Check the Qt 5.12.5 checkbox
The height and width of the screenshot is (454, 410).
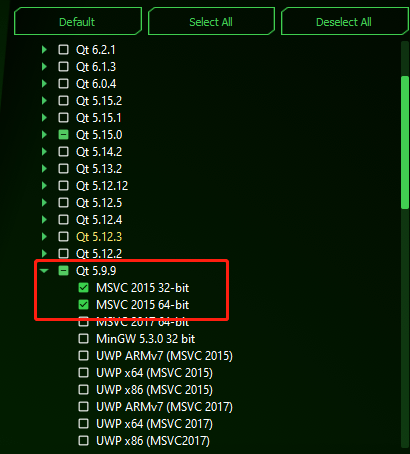tap(63, 203)
